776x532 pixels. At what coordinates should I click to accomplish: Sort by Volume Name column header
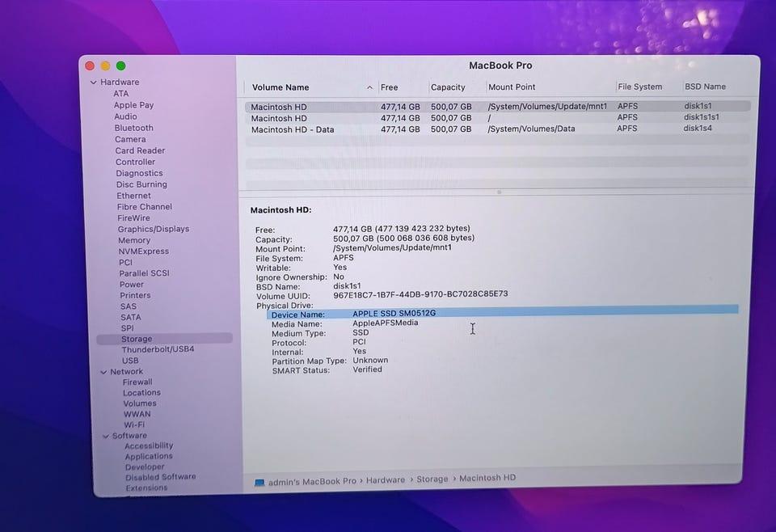280,87
